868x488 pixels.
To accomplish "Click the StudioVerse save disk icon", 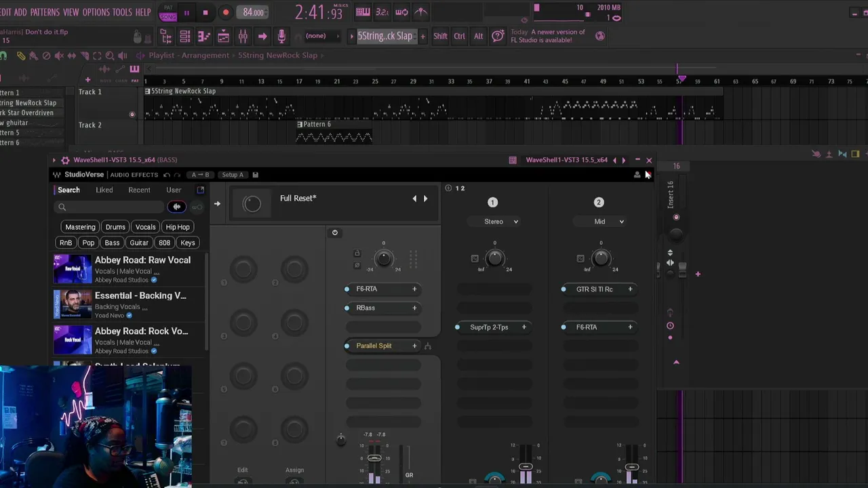I will (256, 175).
